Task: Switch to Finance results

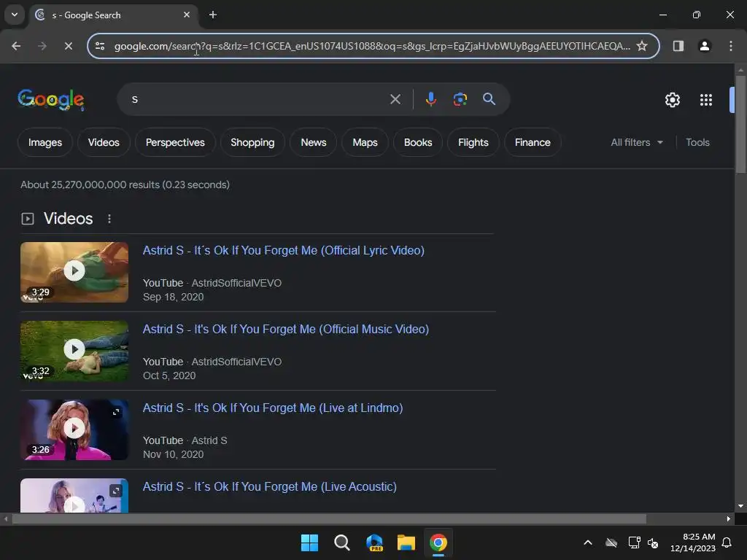Action: click(532, 142)
